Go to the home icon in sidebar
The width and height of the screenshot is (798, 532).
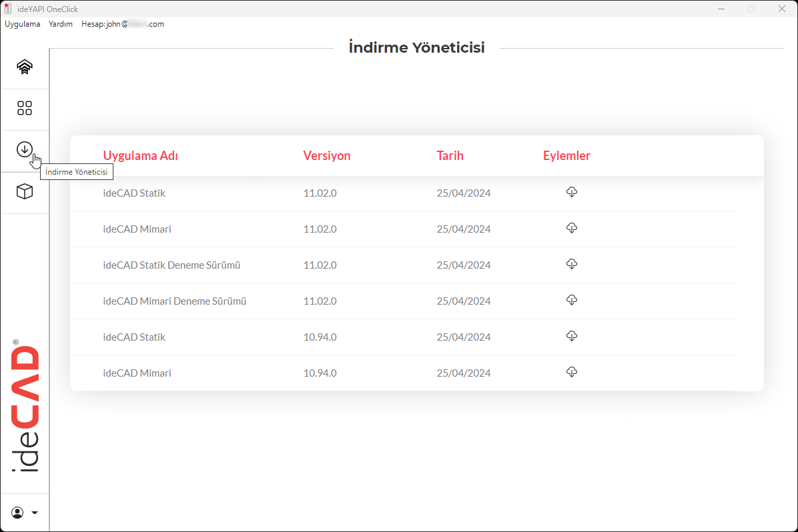pos(25,67)
